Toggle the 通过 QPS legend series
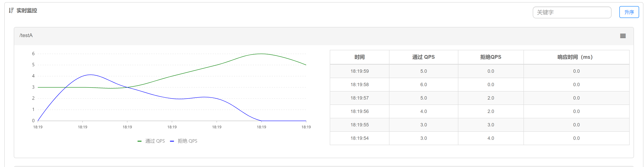The image size is (644, 167). point(151,141)
